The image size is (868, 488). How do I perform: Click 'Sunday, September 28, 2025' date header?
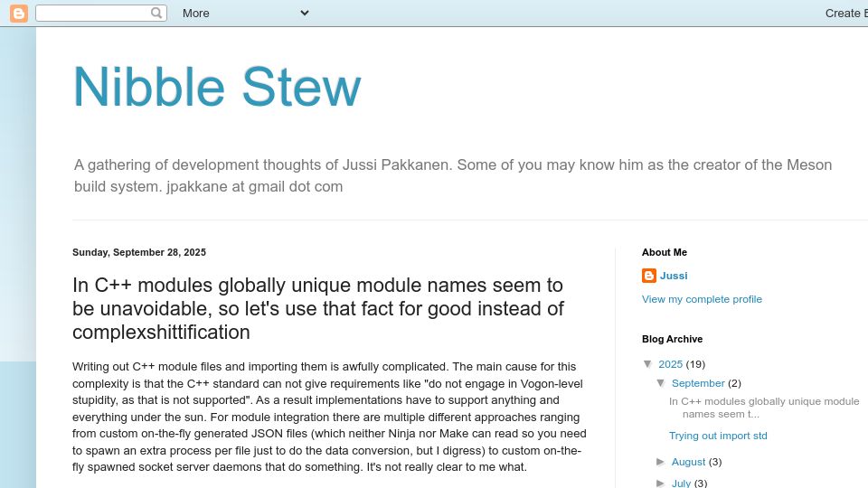139,252
